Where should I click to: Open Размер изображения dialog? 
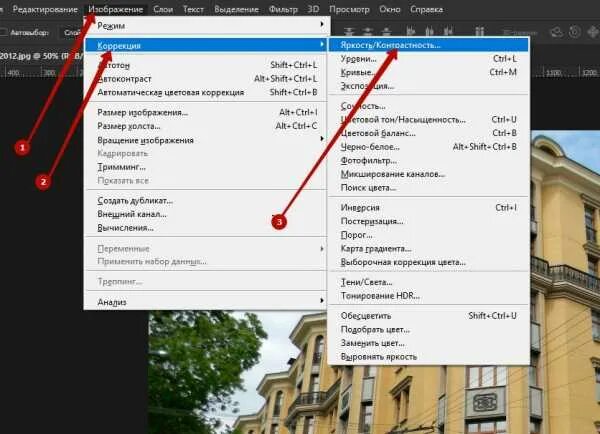pos(205,113)
